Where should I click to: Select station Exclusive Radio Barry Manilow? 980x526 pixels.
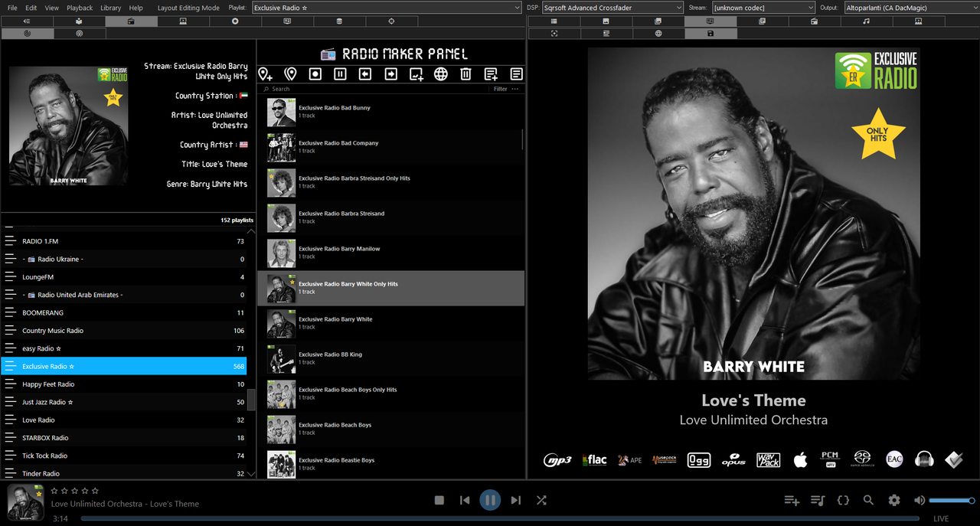(390, 253)
